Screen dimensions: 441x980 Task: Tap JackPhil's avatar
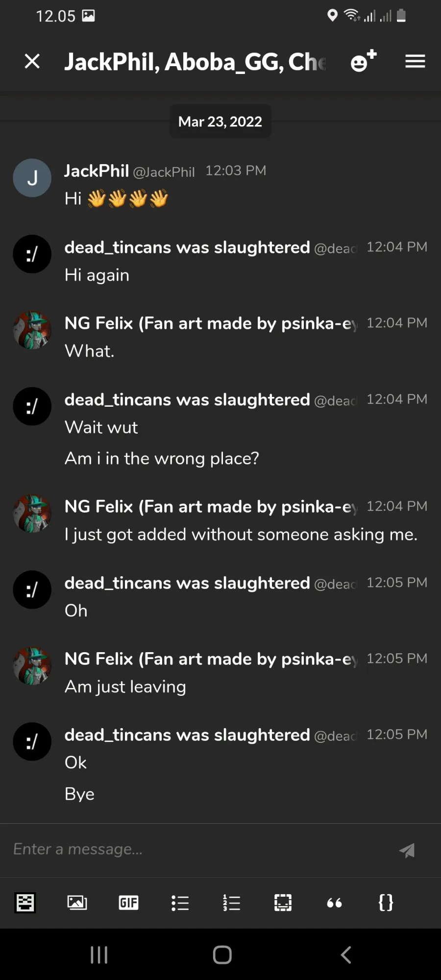point(32,178)
